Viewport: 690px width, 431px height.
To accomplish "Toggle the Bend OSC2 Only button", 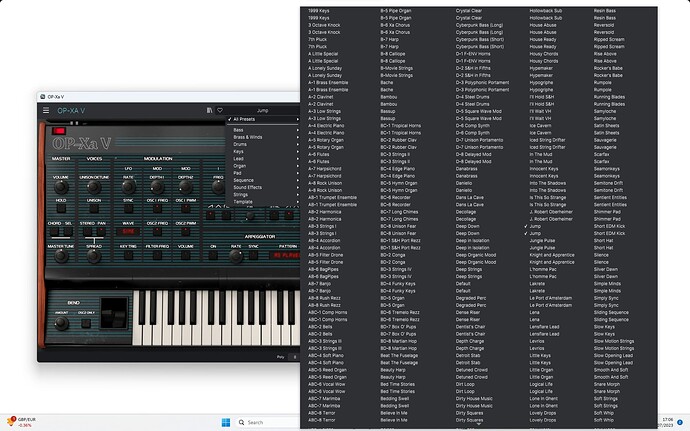I will [x=86, y=324].
